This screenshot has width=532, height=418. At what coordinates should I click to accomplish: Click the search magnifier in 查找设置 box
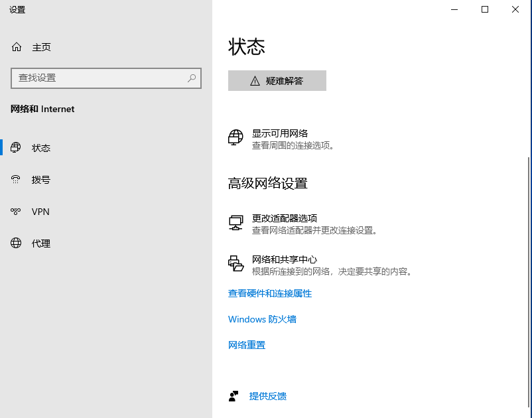(x=192, y=78)
